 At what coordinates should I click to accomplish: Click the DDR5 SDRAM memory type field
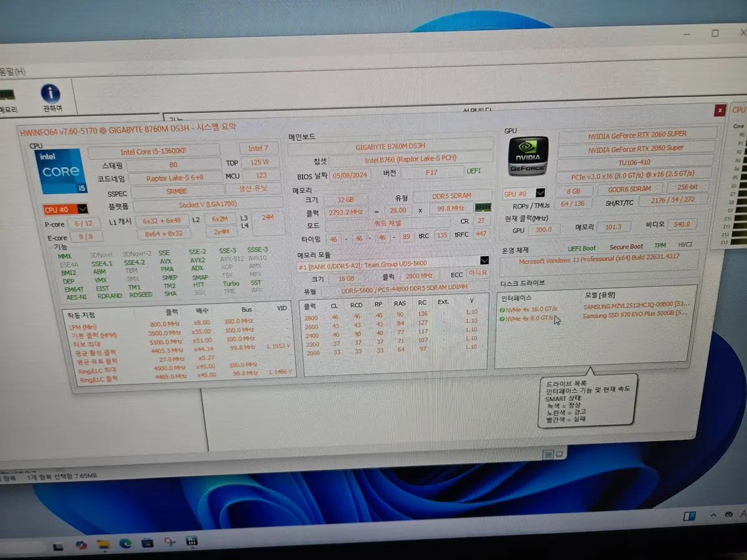click(451, 195)
